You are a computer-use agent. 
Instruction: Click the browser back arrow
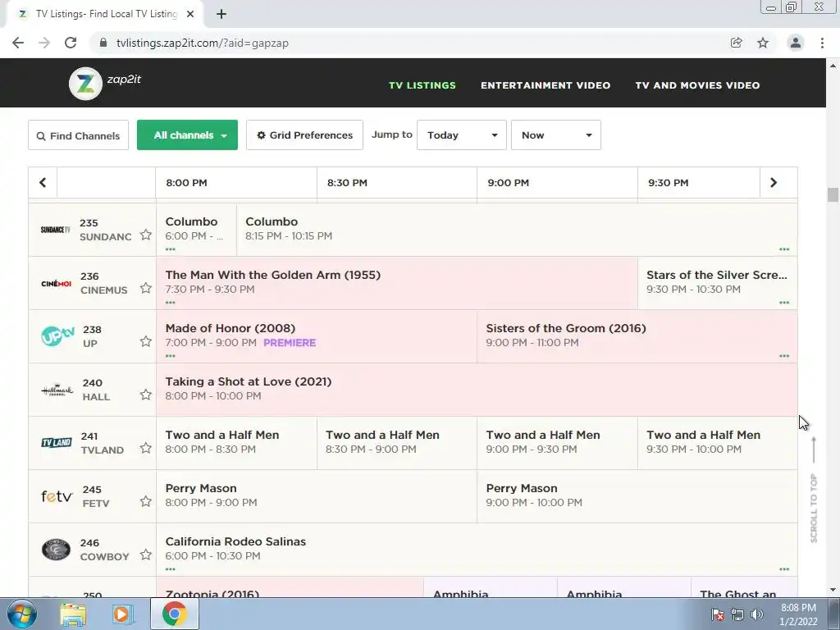(18, 43)
